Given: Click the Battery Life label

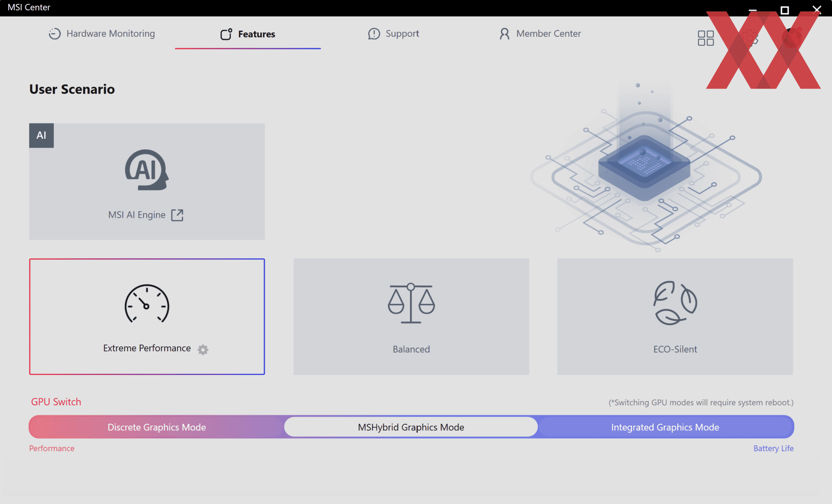Looking at the screenshot, I should pos(773,449).
